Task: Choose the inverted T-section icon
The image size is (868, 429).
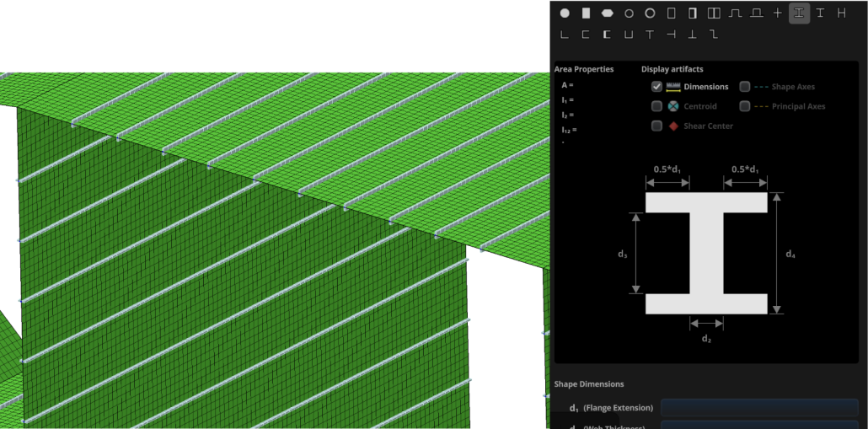Action: point(693,35)
